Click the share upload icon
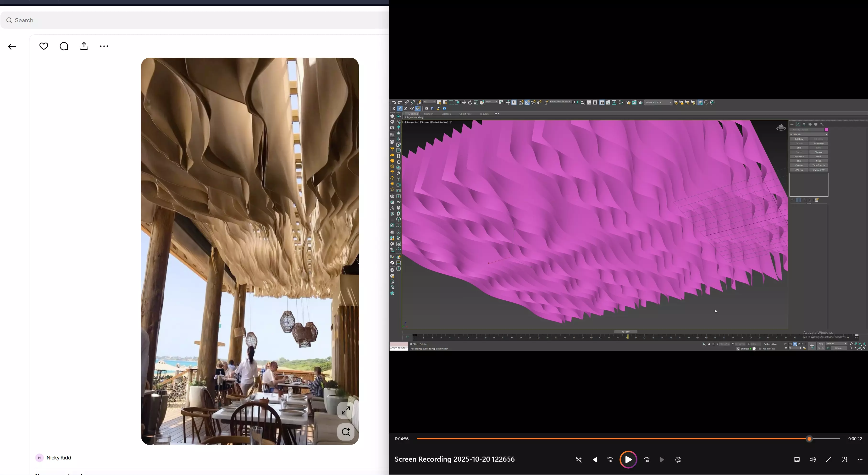 coord(84,46)
